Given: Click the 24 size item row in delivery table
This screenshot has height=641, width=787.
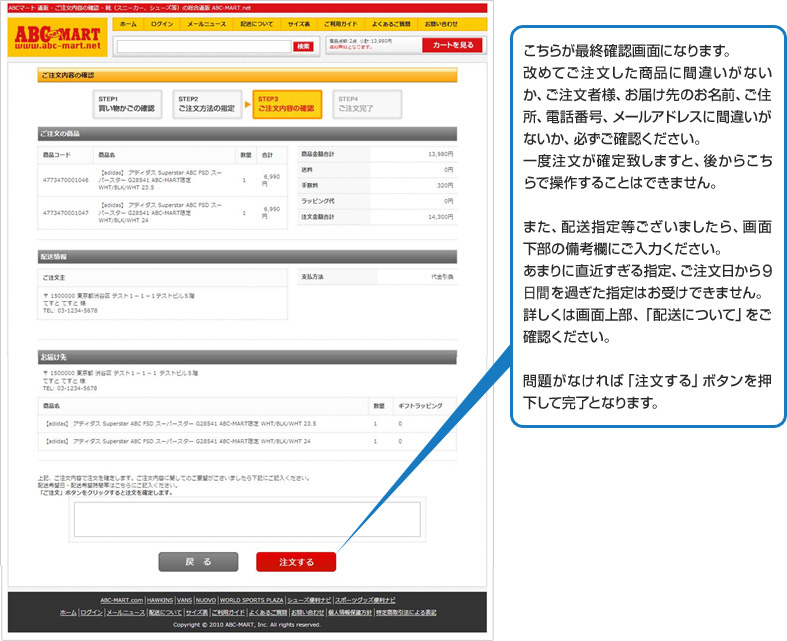Looking at the screenshot, I should [247, 441].
